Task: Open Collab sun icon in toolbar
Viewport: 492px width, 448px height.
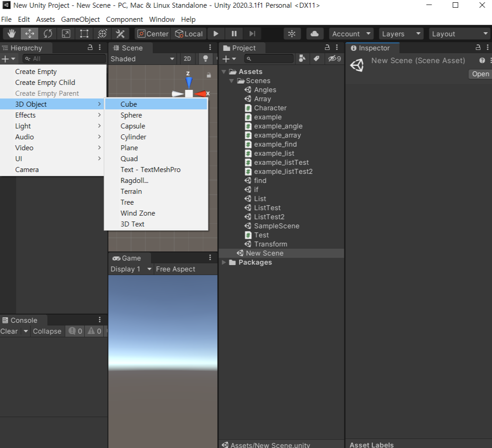Action: pyautogui.click(x=292, y=34)
